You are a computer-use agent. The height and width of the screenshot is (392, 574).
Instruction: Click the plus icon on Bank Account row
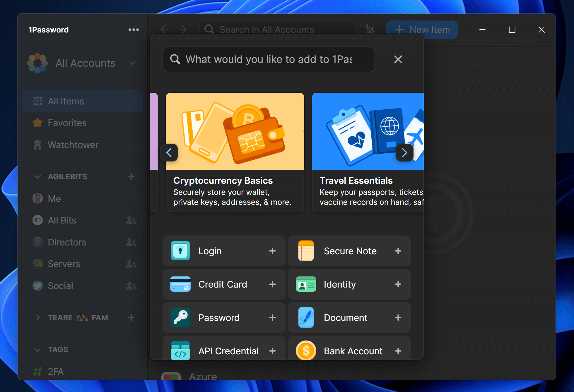pos(398,351)
